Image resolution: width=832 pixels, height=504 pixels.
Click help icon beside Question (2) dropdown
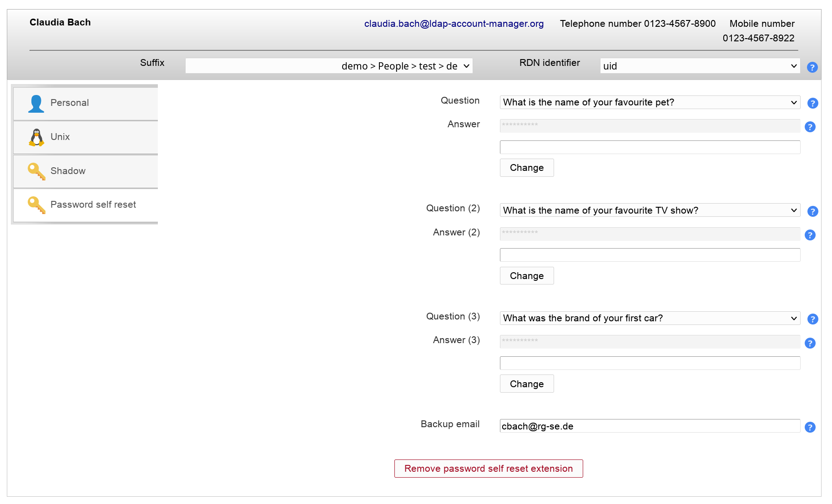coord(812,211)
